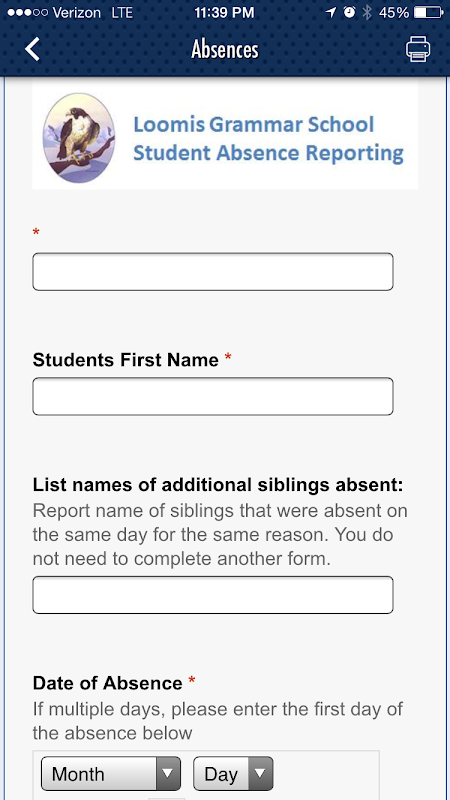This screenshot has height=800, width=450.
Task: Tap the Bluetooth status bar icon
Action: tap(366, 13)
